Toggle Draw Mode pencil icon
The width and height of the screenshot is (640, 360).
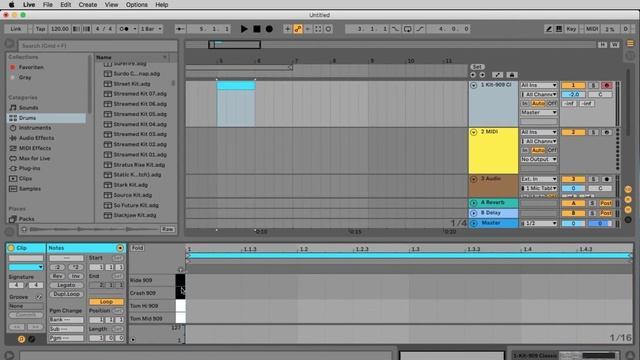[x=549, y=29]
